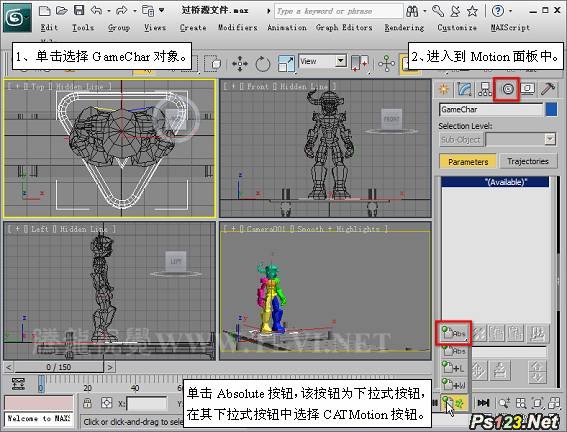This screenshot has height=432, width=567.
Task: Open the Hierarchy command panel tab
Action: point(485,89)
